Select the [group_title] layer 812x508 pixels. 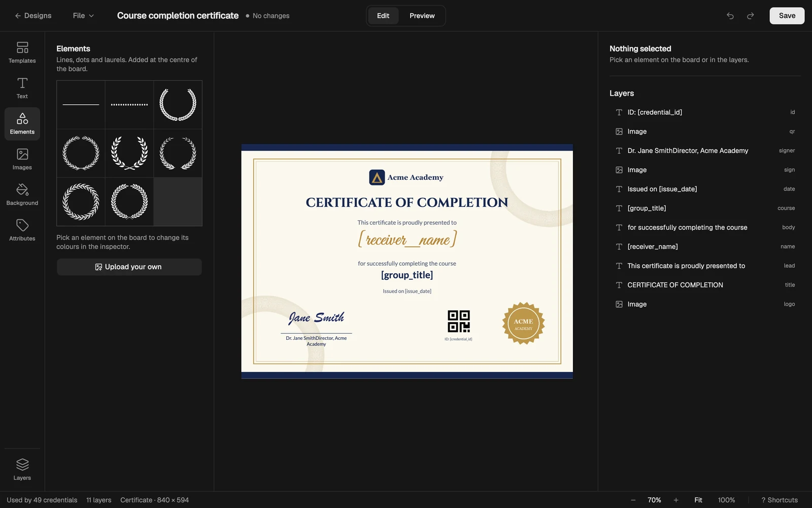coord(705,208)
